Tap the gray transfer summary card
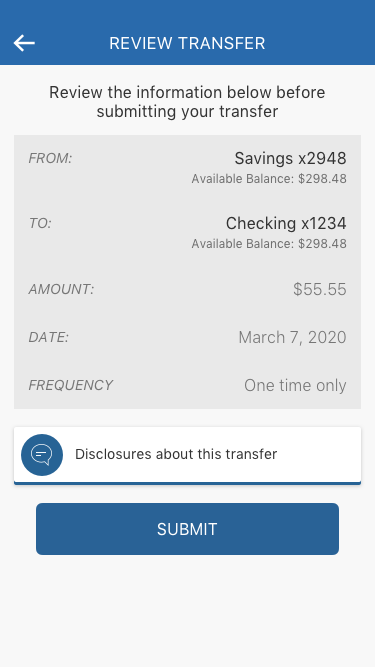The width and height of the screenshot is (375, 667). [x=187, y=272]
